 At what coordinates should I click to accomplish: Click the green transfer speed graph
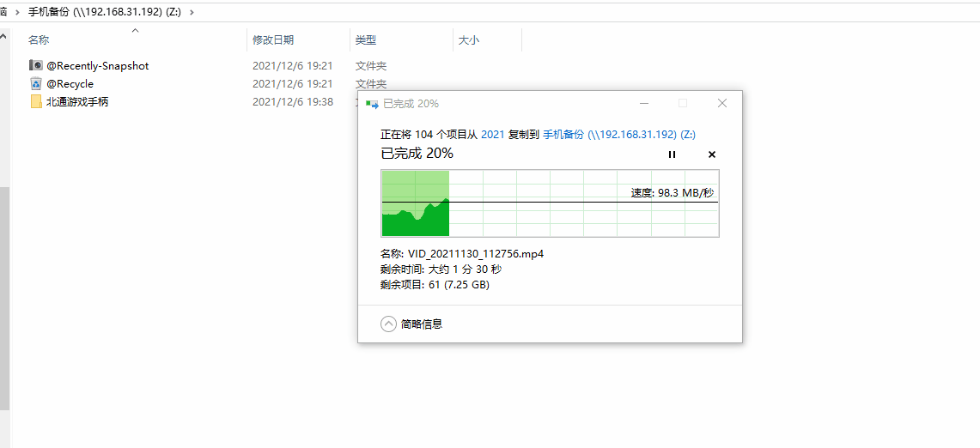[416, 203]
